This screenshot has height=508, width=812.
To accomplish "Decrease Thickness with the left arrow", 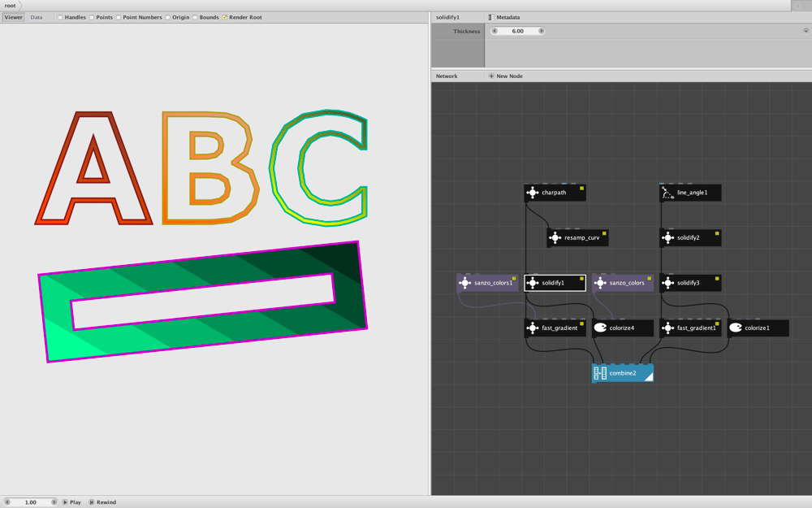I will click(x=495, y=31).
